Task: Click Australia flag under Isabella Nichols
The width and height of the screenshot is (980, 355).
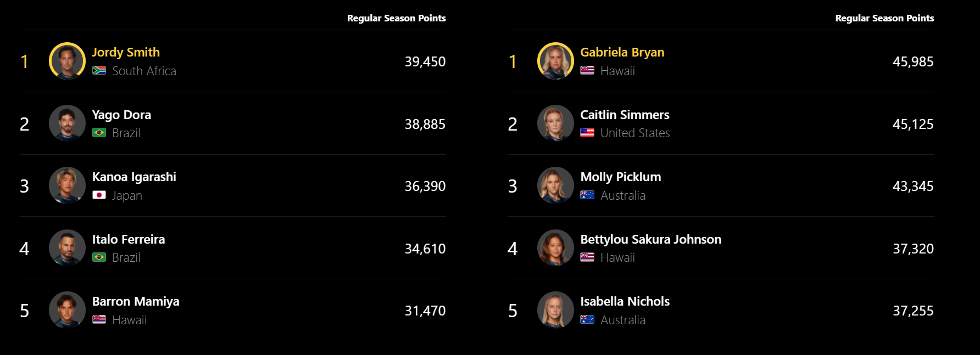Action: (x=587, y=319)
